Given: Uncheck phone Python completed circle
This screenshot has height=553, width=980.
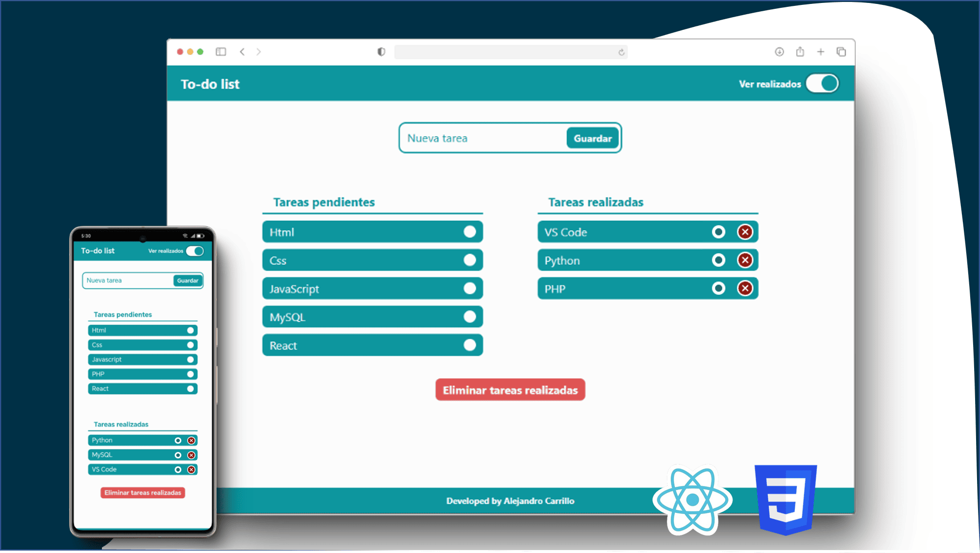Looking at the screenshot, I should click(x=178, y=440).
